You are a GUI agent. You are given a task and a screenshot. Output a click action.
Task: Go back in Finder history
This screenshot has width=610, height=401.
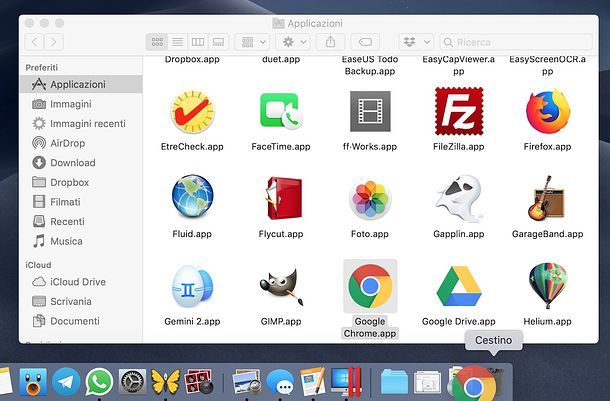click(35, 42)
